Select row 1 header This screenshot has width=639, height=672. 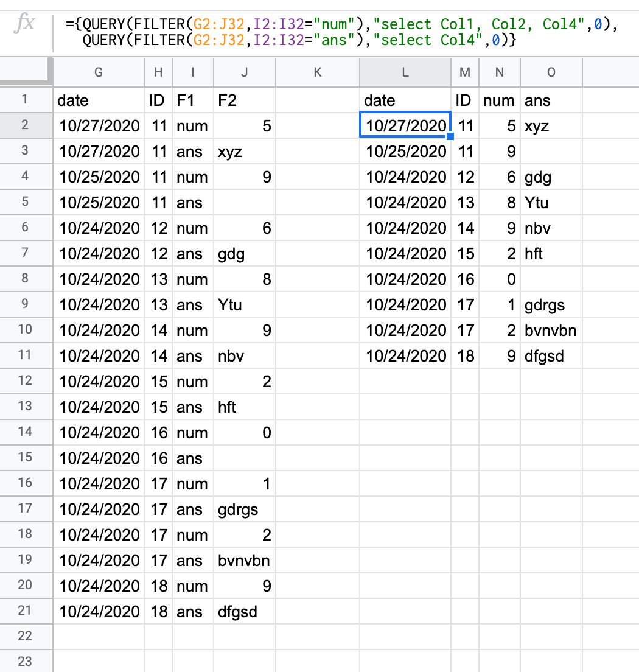(26, 99)
